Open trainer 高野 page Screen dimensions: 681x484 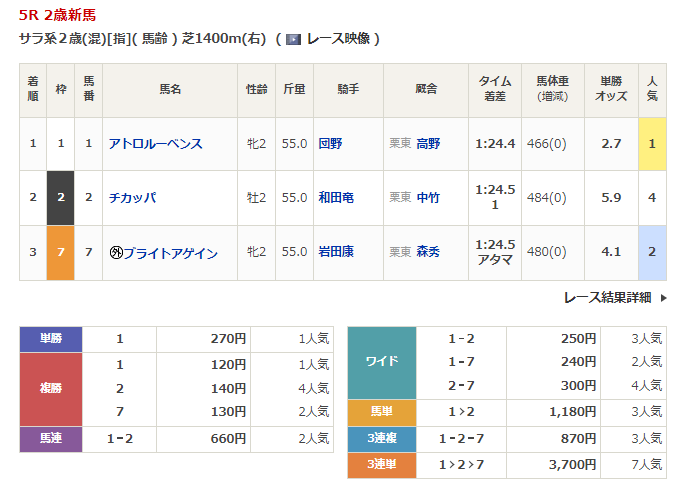pos(428,144)
